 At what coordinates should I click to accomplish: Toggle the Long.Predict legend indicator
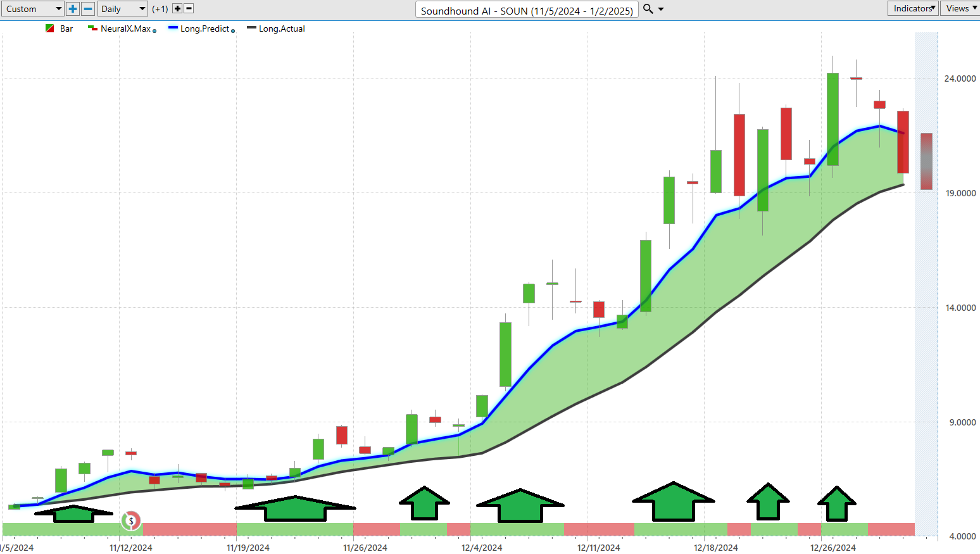(199, 28)
